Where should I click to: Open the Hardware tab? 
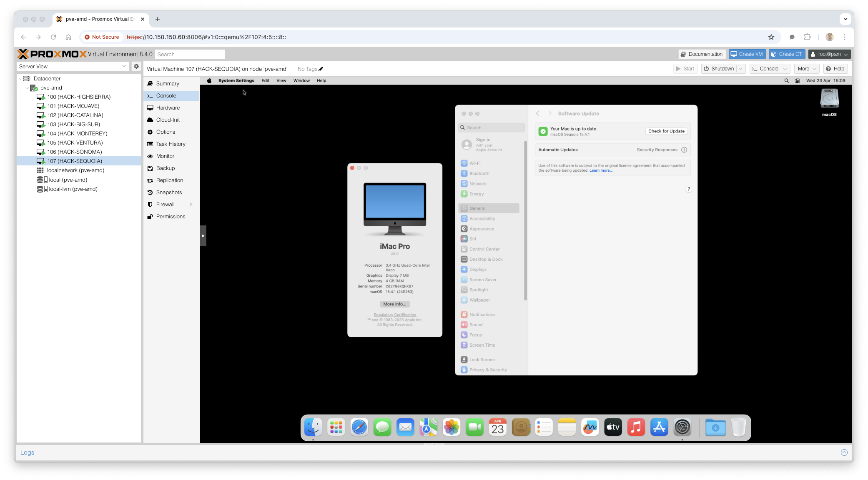click(x=168, y=108)
